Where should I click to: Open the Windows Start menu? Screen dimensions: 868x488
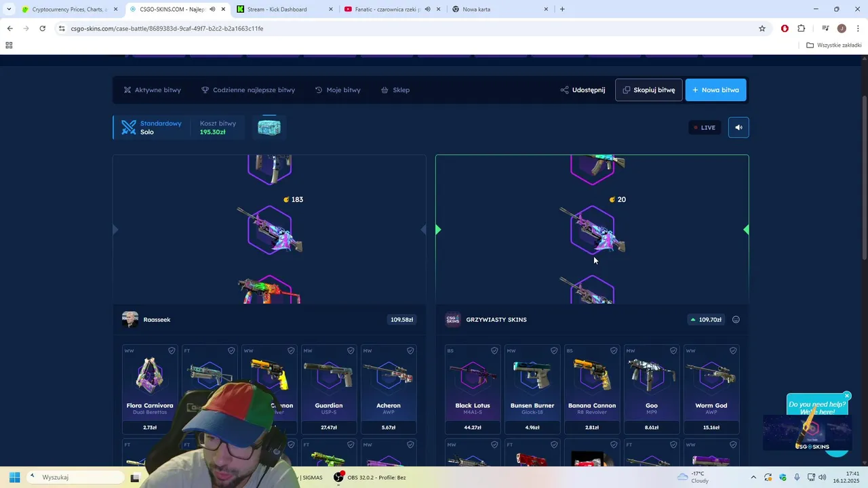point(14,477)
